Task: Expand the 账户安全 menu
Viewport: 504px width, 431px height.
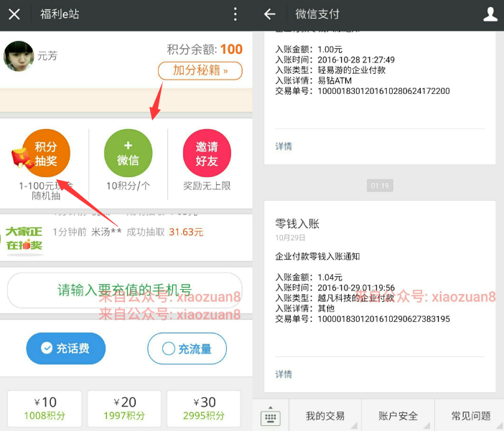Action: 398,416
